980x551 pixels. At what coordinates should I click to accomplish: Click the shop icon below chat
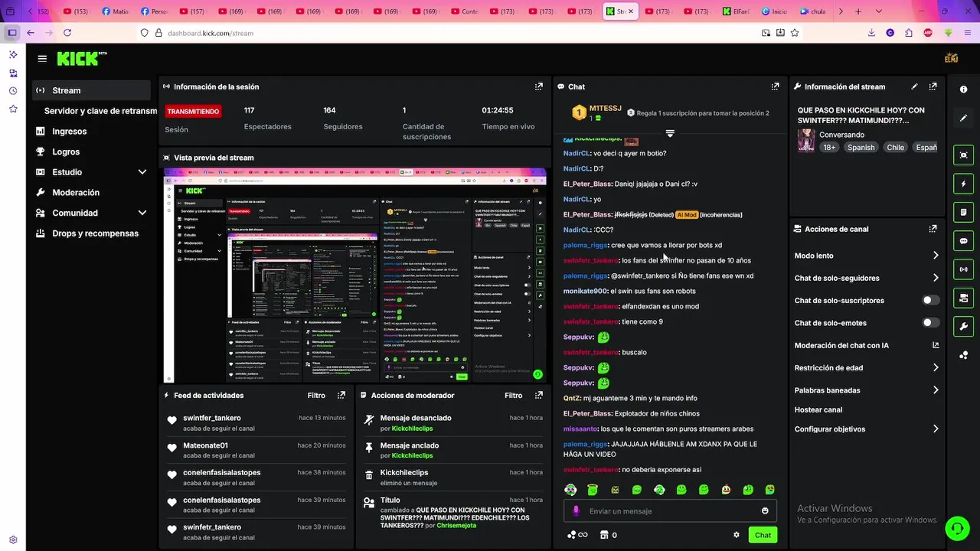604,535
